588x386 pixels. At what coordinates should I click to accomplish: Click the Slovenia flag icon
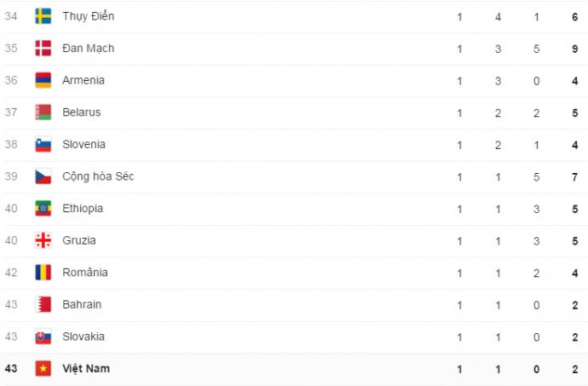pos(43,145)
